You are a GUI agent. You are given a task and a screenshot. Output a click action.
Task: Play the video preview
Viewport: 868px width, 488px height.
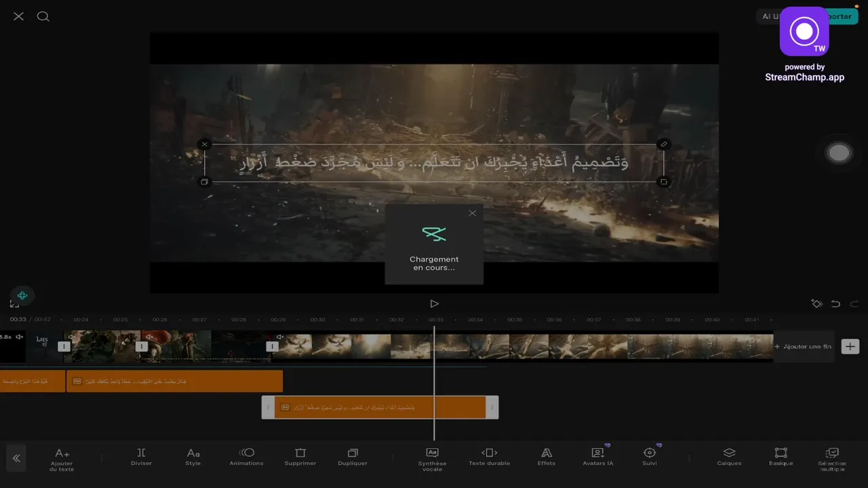tap(434, 304)
